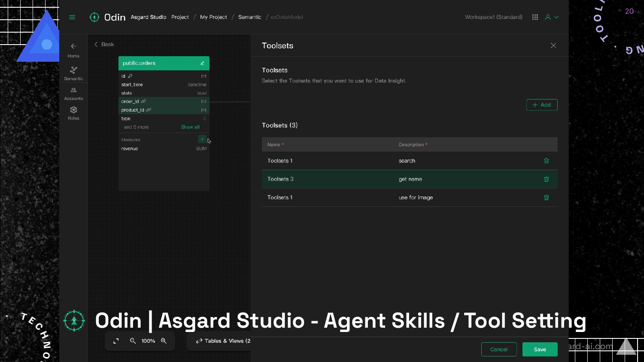644x362 pixels.
Task: Save the toolset settings
Action: [x=540, y=350]
